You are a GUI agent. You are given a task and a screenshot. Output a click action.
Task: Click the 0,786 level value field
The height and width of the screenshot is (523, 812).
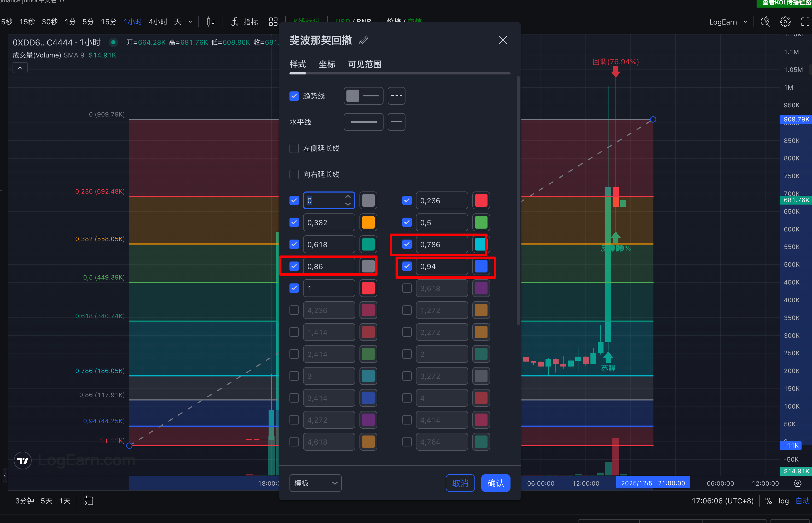[442, 245]
